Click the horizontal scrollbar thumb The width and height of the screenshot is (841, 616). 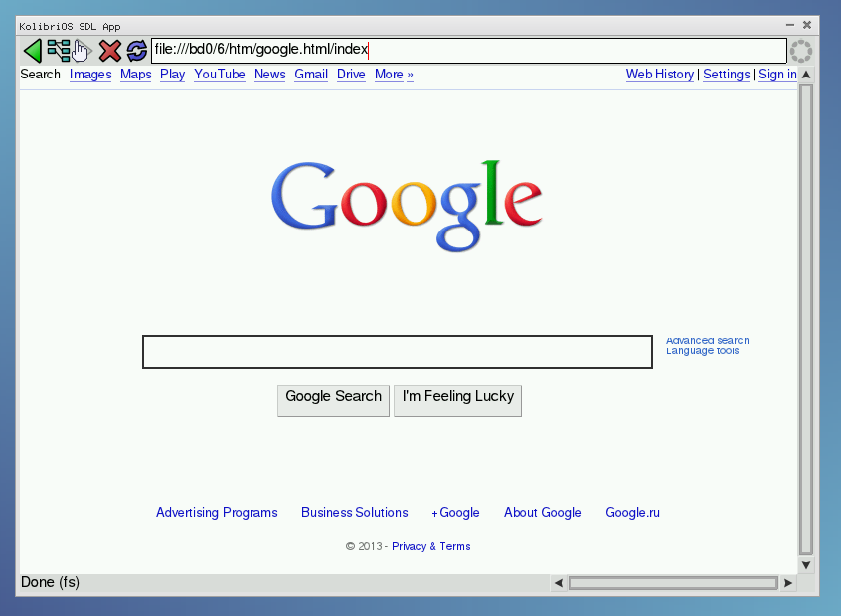pos(673,583)
